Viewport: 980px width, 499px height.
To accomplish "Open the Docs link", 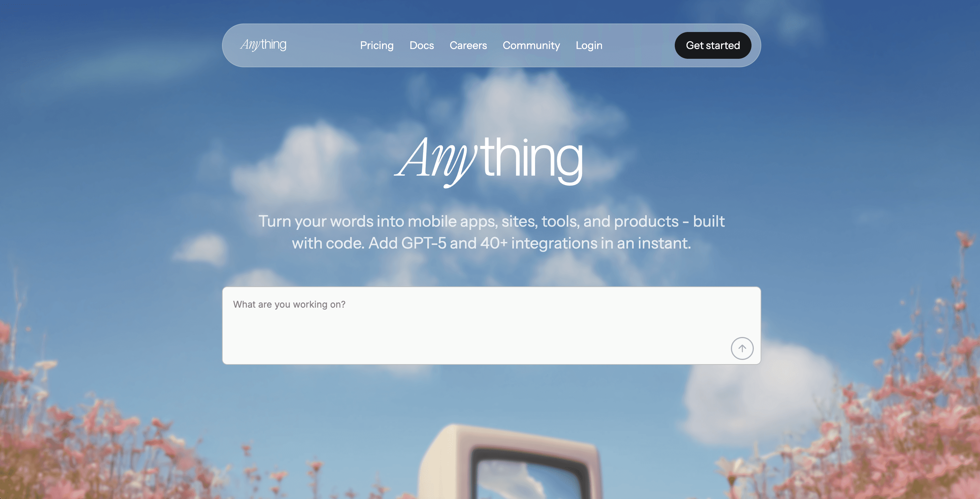I will tap(421, 45).
